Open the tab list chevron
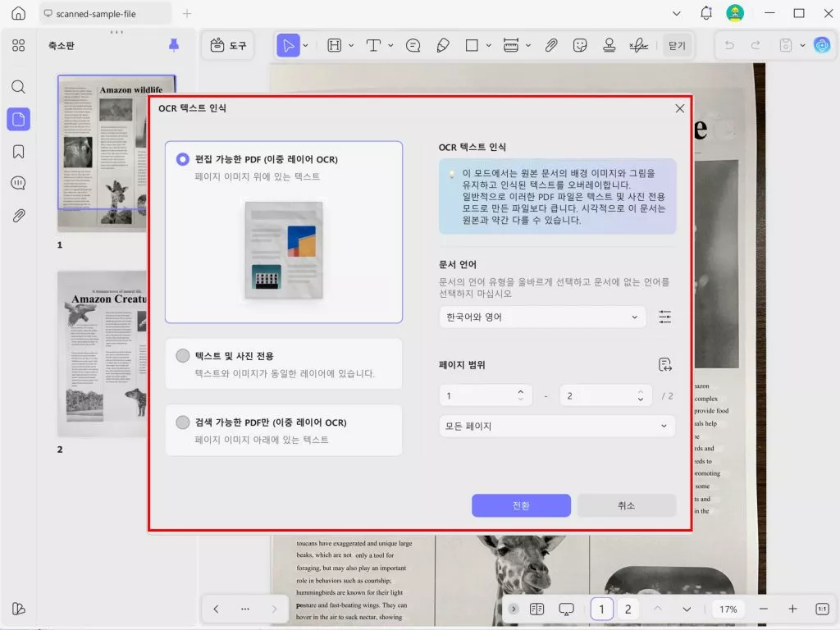Screen dimensions: 840x630 (x=677, y=13)
